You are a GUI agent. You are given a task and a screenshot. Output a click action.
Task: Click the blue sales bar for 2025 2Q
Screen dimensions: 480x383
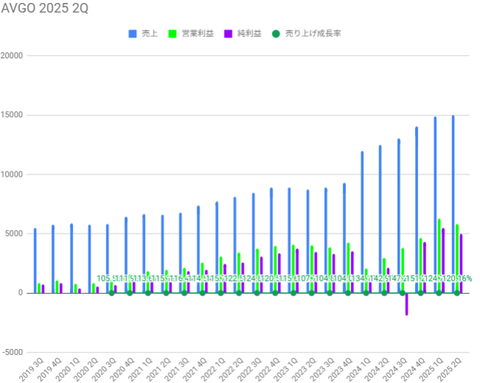[x=453, y=204]
